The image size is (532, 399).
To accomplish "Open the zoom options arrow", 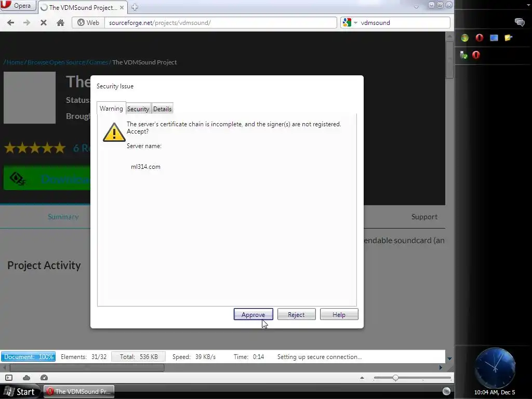I will click(x=362, y=378).
